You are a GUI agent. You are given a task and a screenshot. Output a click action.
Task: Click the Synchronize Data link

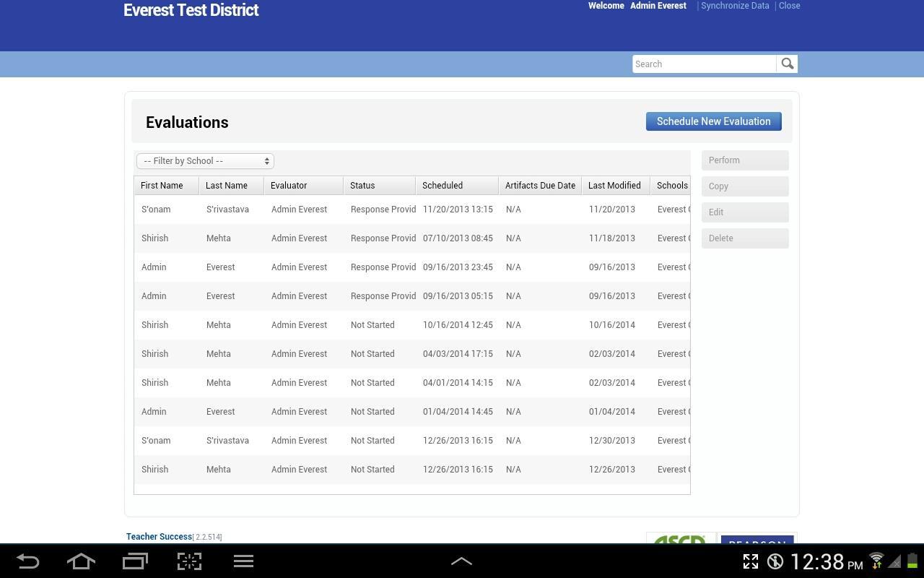[735, 6]
